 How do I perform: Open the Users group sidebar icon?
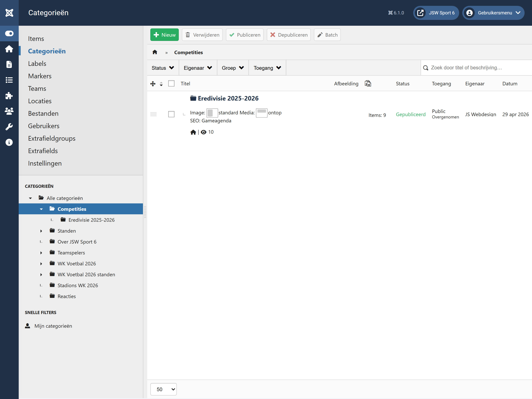click(9, 111)
